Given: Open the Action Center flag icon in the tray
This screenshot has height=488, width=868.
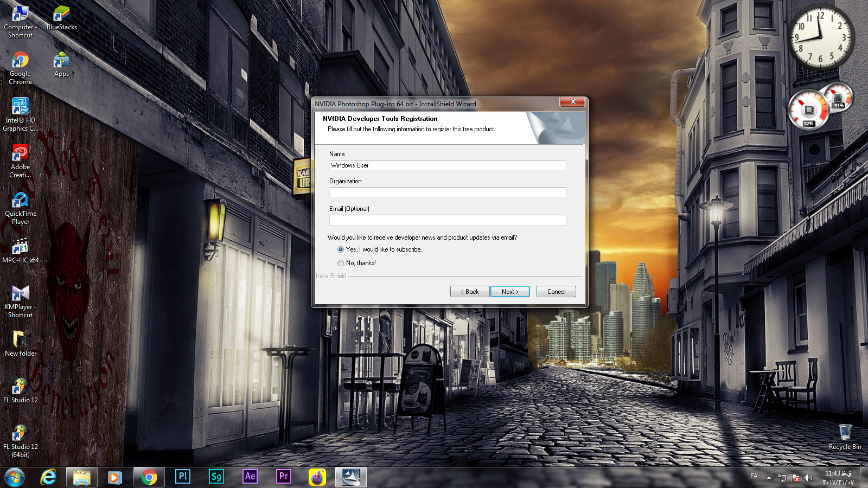Looking at the screenshot, I should click(x=795, y=478).
